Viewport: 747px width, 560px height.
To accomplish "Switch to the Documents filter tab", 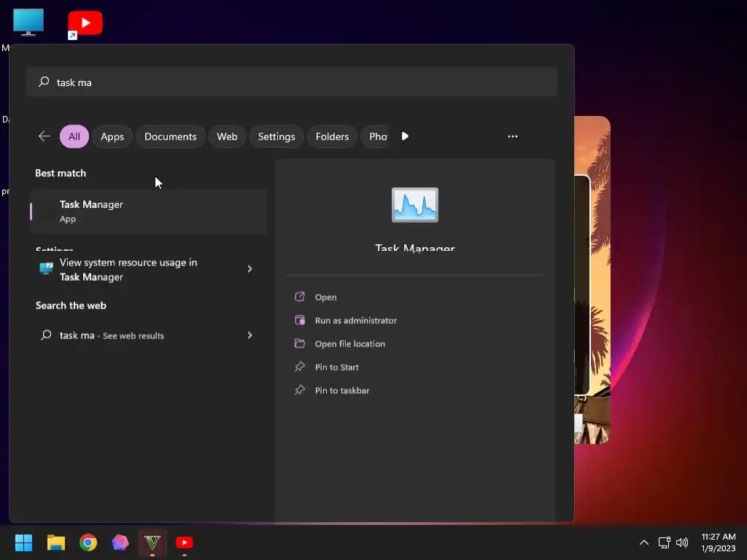I will point(170,136).
